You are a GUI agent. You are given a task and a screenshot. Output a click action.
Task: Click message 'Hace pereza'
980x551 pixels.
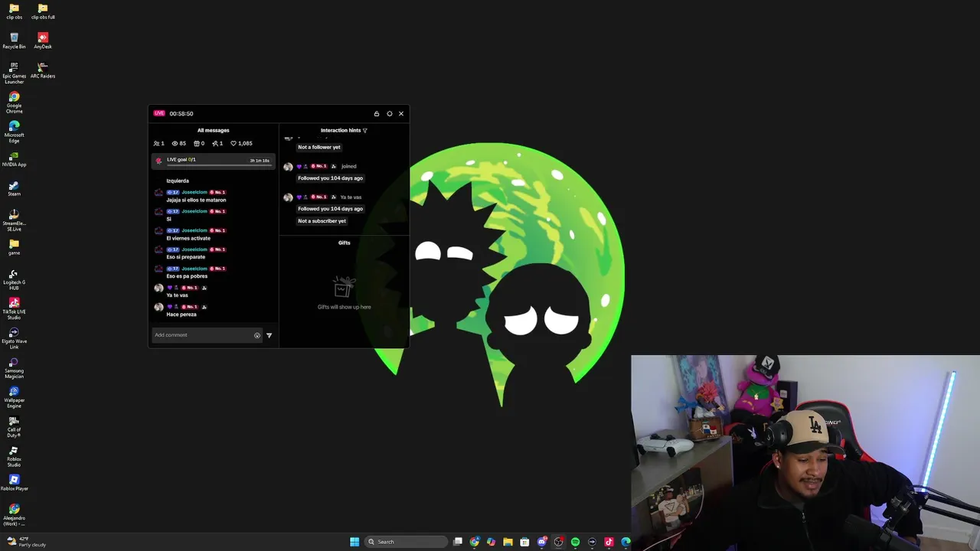coord(181,315)
